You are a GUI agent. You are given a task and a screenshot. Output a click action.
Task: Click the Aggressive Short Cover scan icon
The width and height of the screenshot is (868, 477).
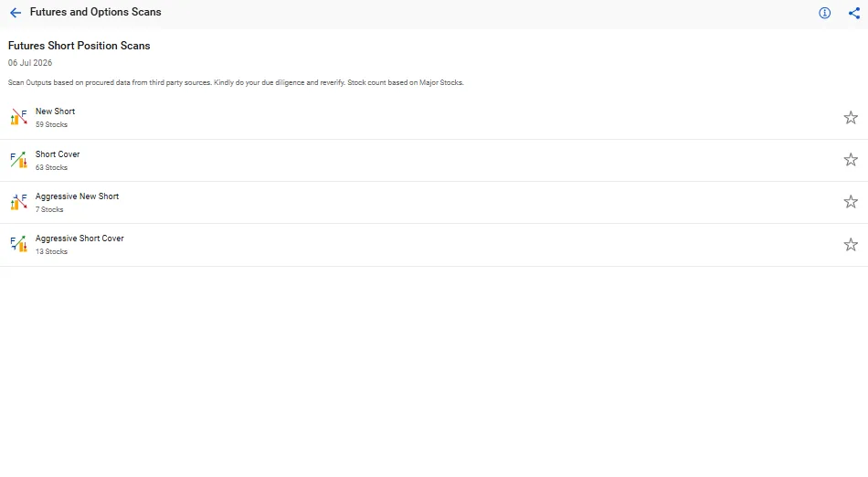19,244
